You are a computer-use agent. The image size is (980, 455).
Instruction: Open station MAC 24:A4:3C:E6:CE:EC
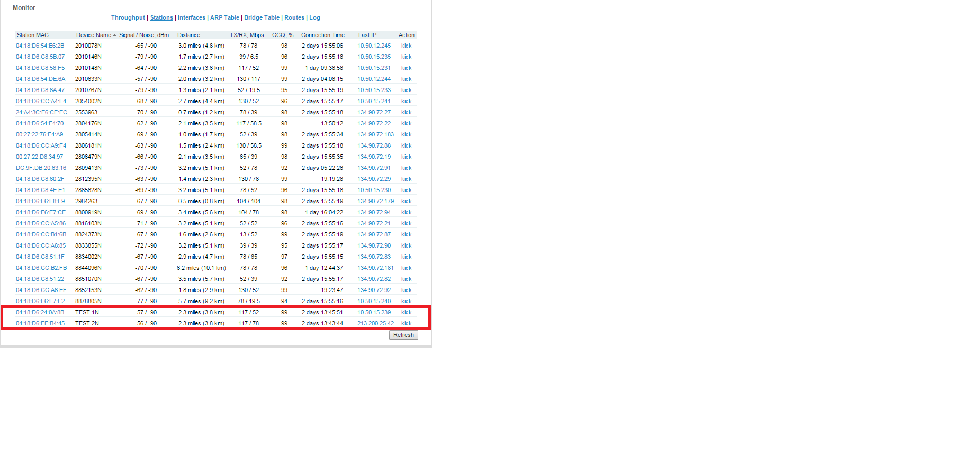click(x=42, y=112)
